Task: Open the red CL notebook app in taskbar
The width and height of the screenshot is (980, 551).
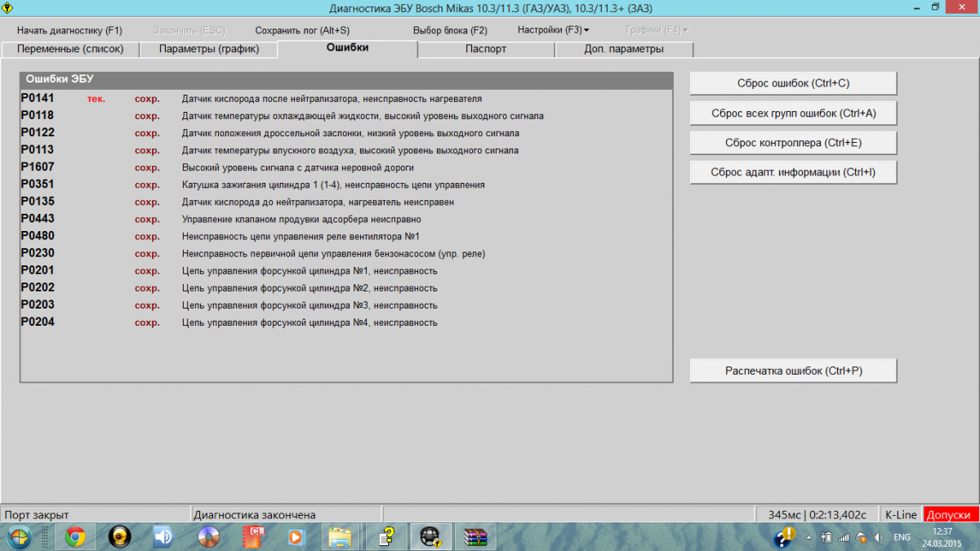Action: 254,536
